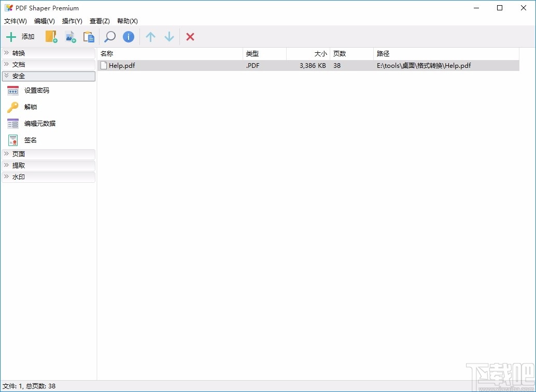Open the 设置密码 (set password) tool

[x=36, y=90]
